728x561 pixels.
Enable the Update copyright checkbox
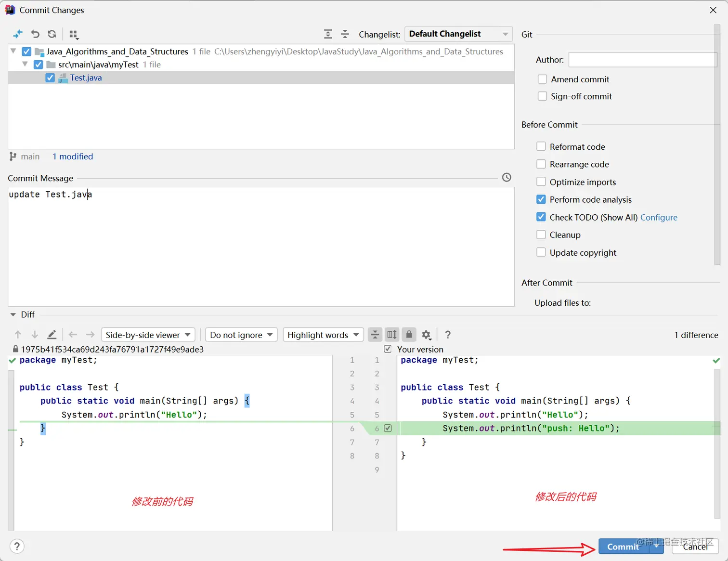541,252
